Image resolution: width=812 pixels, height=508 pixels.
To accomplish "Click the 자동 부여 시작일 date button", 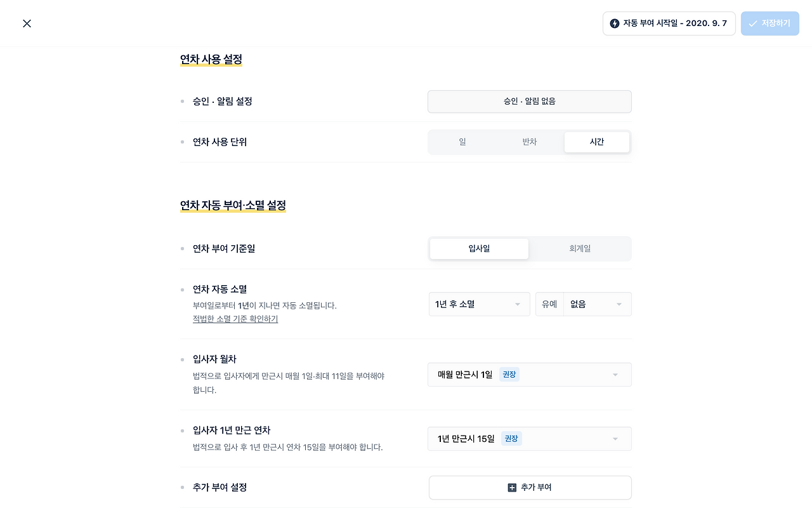I will tap(669, 23).
